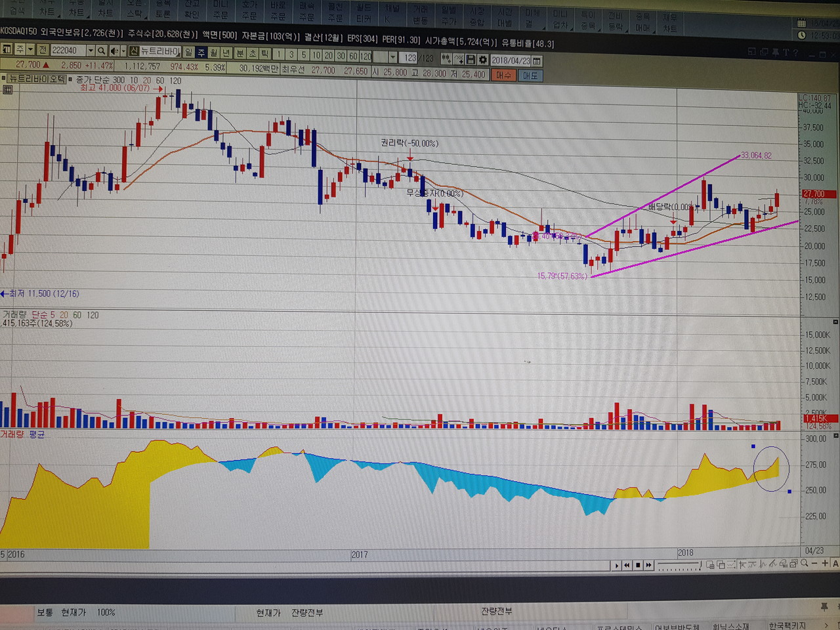
Task: Click the 120 interval button
Action: (366, 56)
